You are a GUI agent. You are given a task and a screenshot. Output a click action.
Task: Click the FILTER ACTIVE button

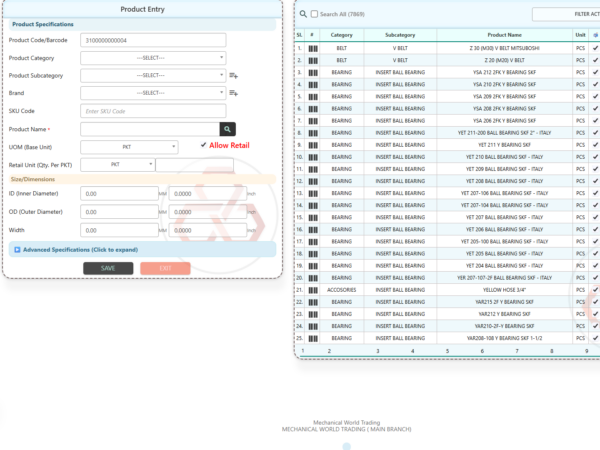[566, 14]
